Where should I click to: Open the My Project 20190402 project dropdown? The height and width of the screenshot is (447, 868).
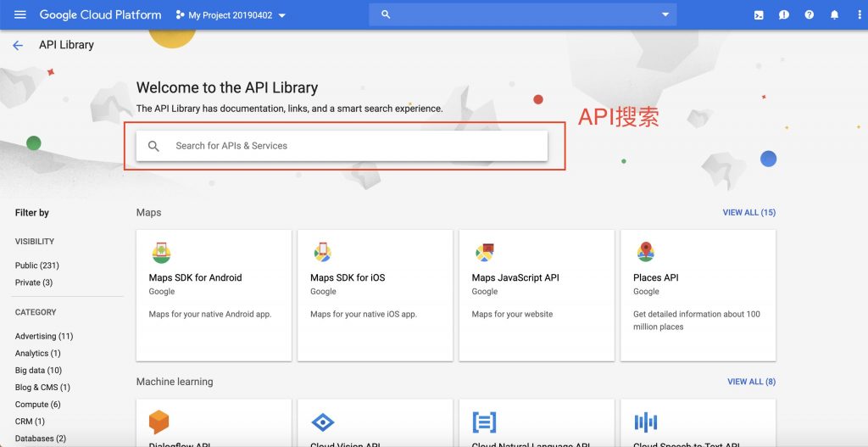pos(231,15)
